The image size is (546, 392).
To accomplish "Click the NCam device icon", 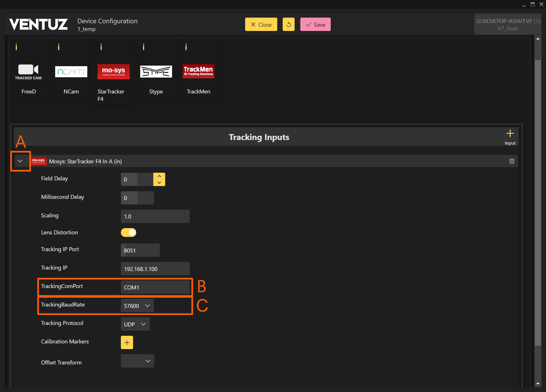I will (x=71, y=72).
